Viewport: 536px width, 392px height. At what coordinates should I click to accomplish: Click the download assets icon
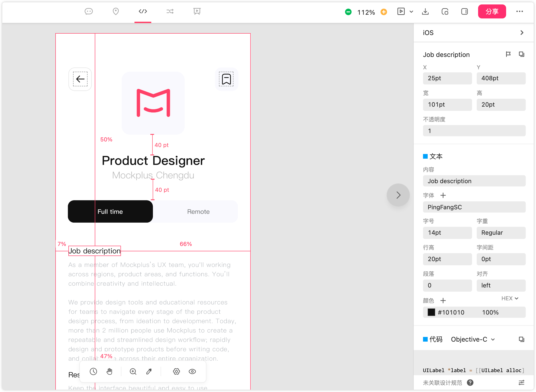[x=425, y=11]
